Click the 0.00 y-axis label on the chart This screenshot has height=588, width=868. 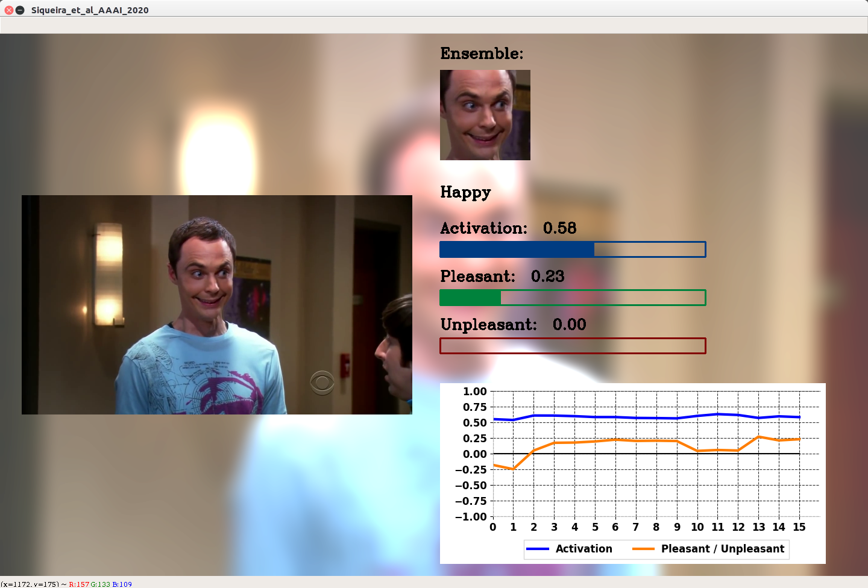(475, 454)
